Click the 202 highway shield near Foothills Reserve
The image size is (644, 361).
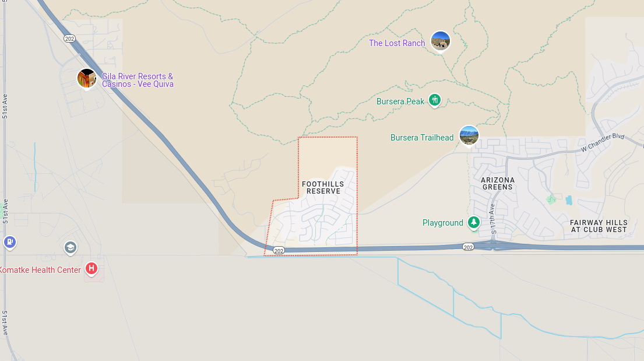click(x=279, y=250)
